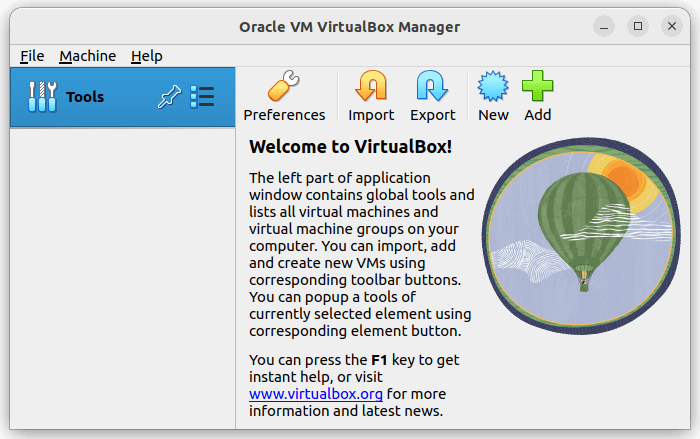Click the Export appliance icon
Viewport: 700px width, 439px height.
tap(432, 86)
